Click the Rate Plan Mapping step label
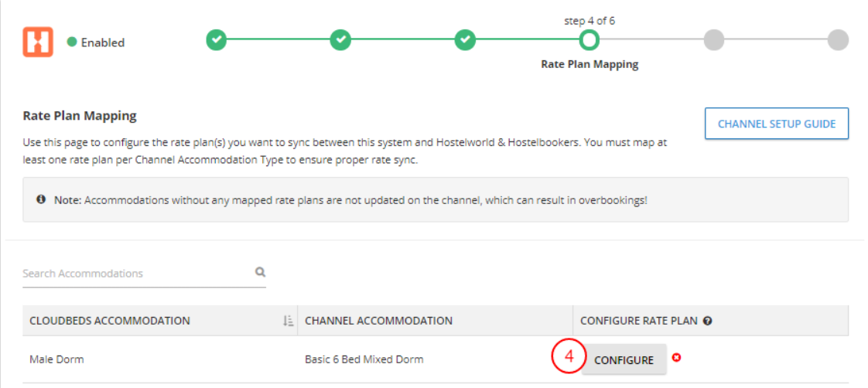This screenshot has height=388, width=868. pyautogui.click(x=589, y=64)
